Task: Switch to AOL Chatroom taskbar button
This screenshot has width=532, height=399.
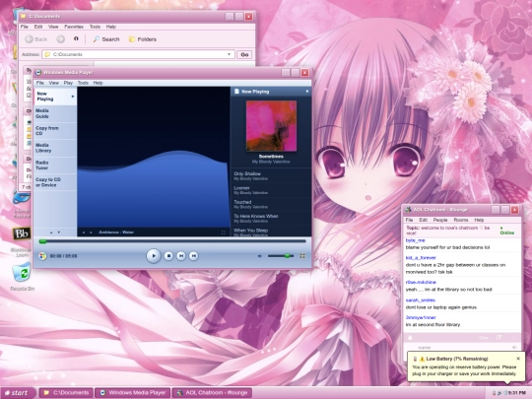Action: tap(212, 393)
